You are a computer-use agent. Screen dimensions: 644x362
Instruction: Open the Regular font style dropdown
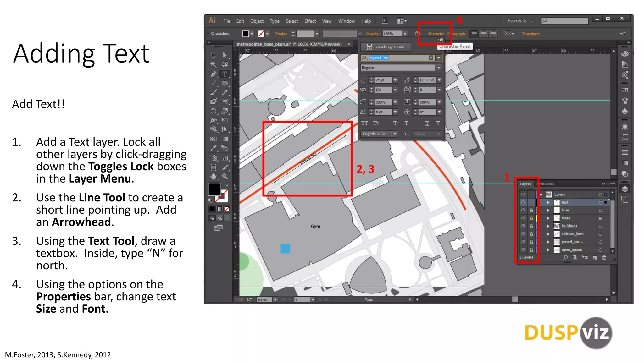pos(439,68)
